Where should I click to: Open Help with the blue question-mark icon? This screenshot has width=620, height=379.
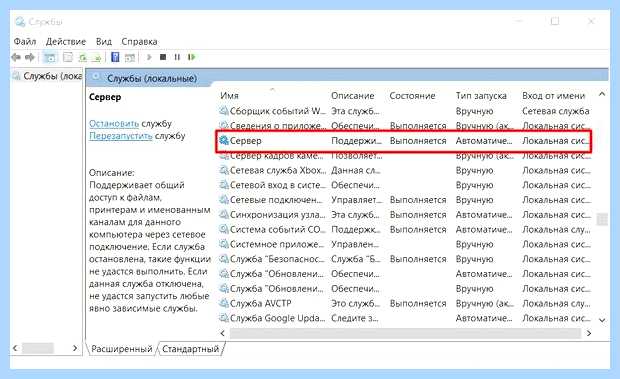tap(115, 57)
